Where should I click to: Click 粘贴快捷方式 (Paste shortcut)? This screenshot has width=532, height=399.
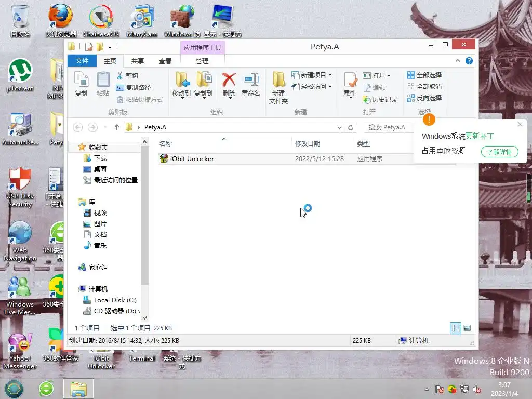pos(140,99)
